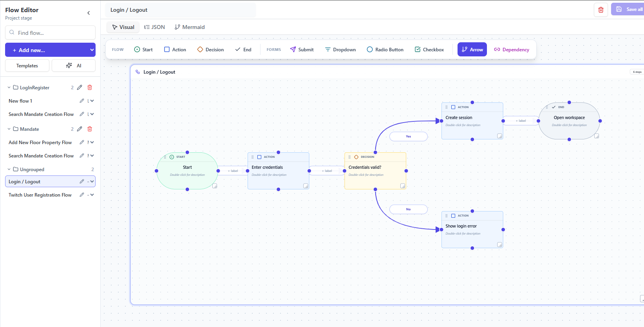Switch to the Mermaid tab
This screenshot has width=644, height=327.
190,27
